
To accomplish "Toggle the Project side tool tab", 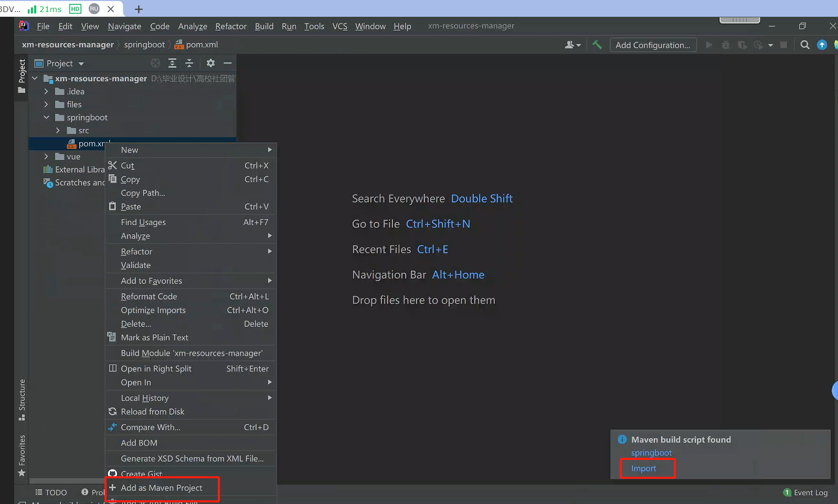I will (22, 76).
